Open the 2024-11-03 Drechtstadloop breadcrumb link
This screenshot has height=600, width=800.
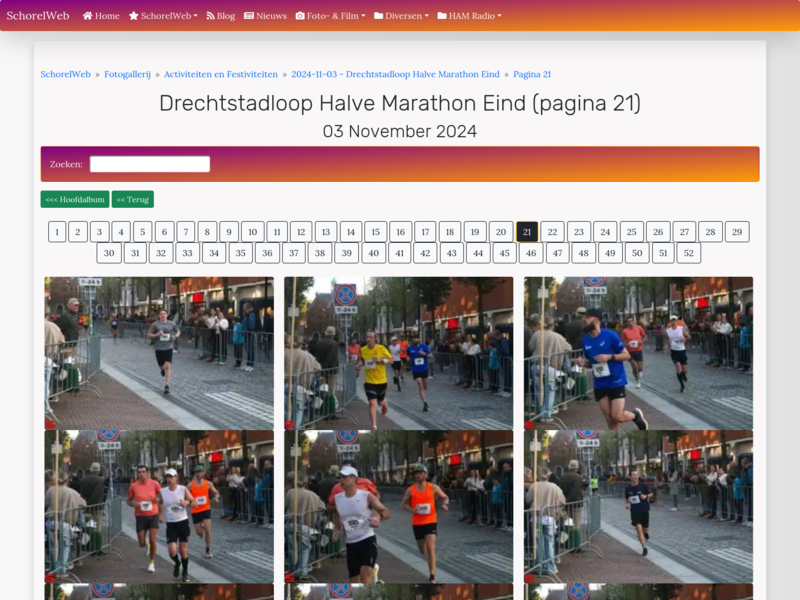pos(395,74)
